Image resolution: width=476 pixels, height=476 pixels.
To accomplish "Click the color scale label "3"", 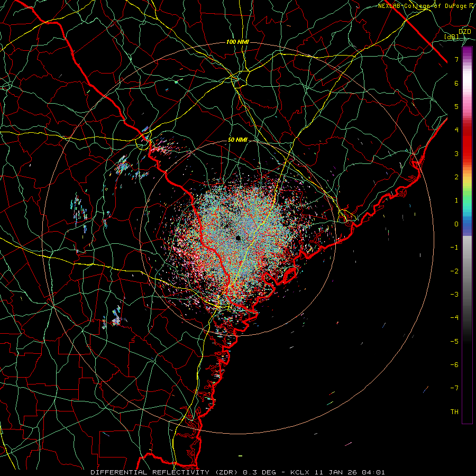I will pyautogui.click(x=456, y=153).
